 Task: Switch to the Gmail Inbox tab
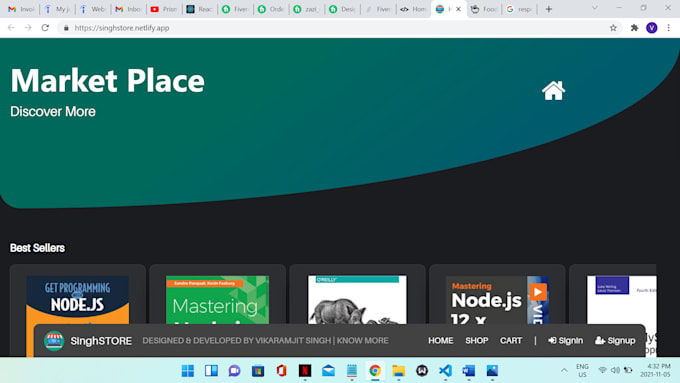click(x=128, y=9)
